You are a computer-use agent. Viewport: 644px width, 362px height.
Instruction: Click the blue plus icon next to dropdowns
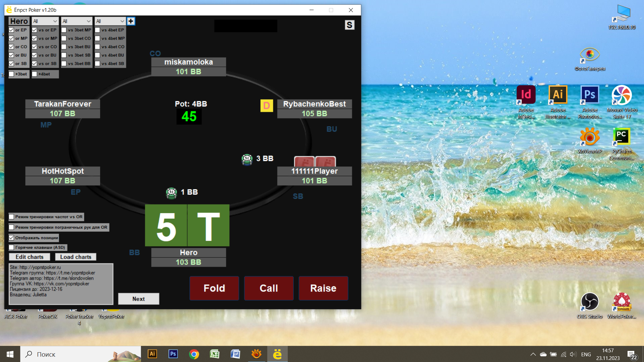tap(131, 21)
